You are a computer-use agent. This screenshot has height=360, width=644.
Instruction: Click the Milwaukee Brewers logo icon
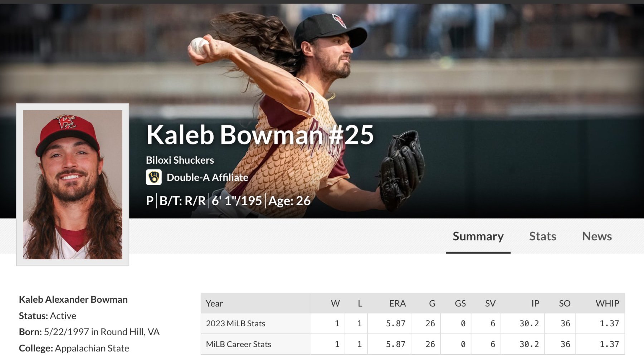pos(154,177)
